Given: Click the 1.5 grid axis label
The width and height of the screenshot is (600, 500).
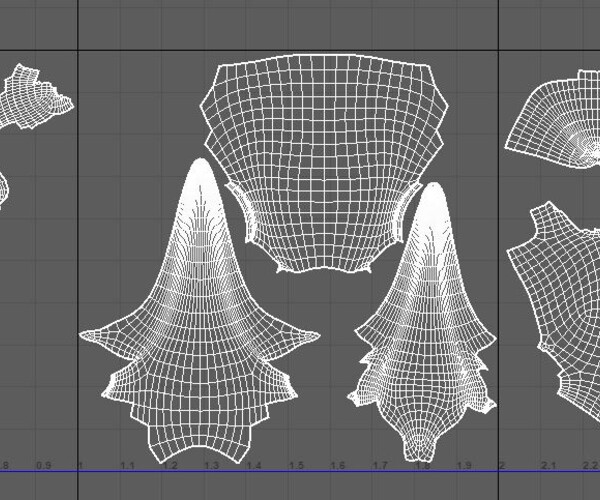Looking at the screenshot, I should [296, 466].
